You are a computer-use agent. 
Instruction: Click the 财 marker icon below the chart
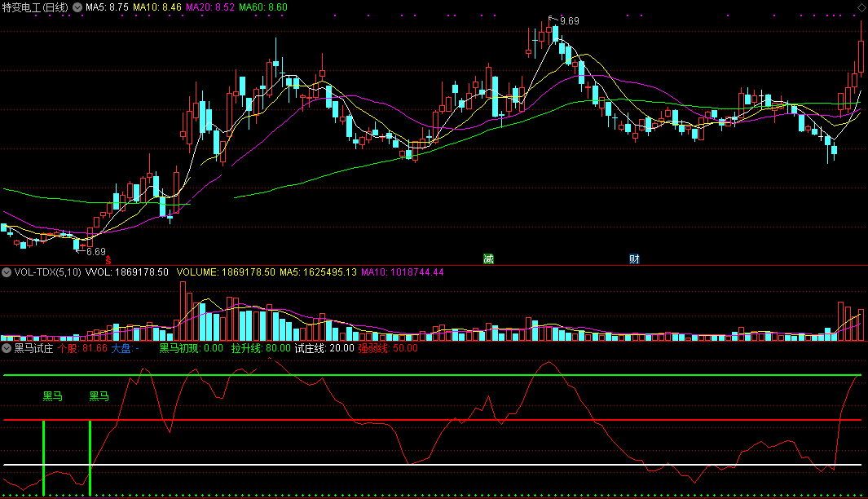tap(634, 258)
